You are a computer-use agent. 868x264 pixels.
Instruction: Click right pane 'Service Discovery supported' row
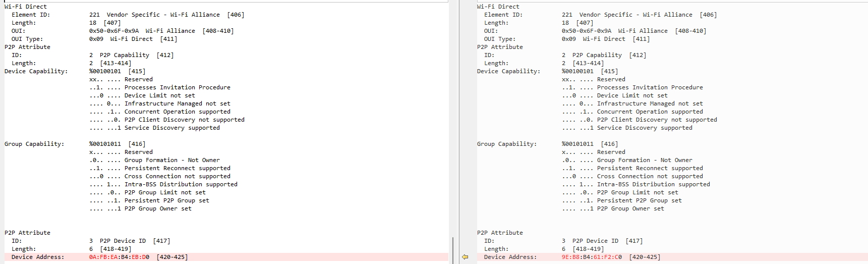627,128
